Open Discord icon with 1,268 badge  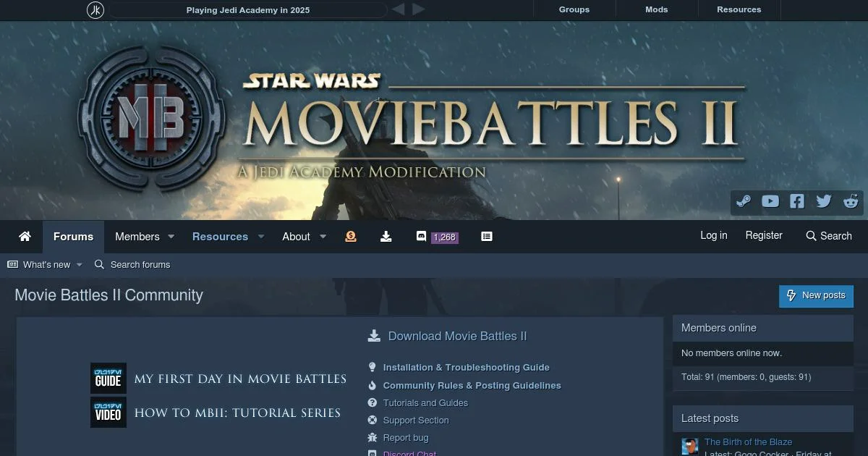point(436,237)
